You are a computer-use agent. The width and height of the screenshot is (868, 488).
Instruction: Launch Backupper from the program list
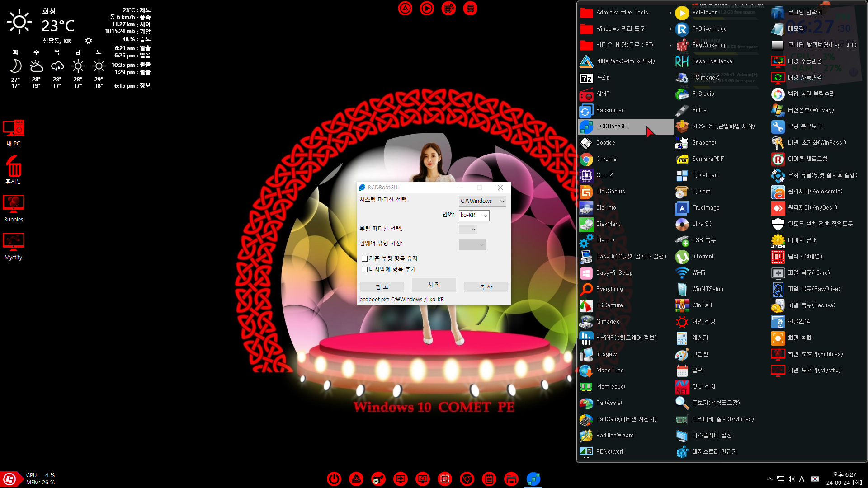pos(626,110)
